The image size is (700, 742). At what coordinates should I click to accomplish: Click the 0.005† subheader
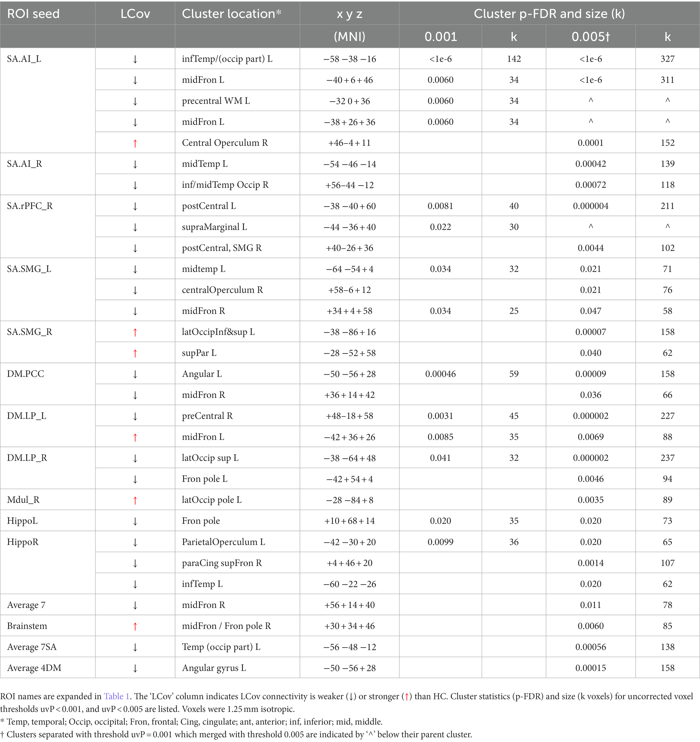(591, 37)
